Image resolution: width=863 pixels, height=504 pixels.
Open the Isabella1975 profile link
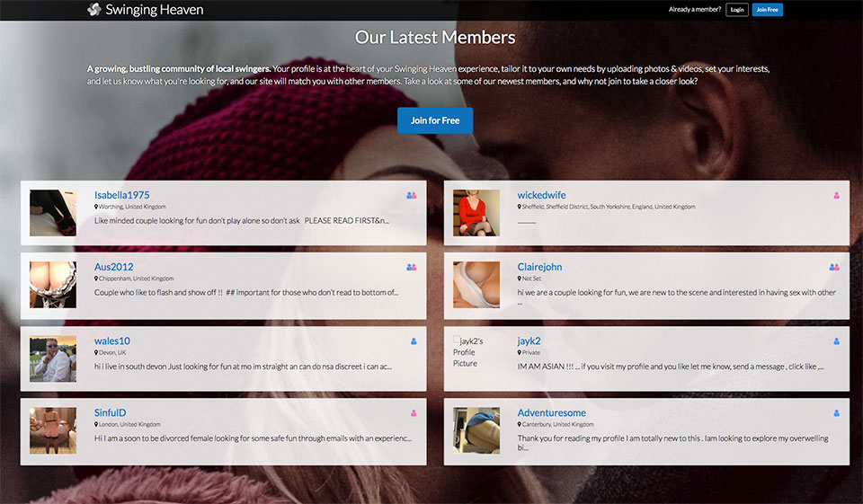coord(121,195)
